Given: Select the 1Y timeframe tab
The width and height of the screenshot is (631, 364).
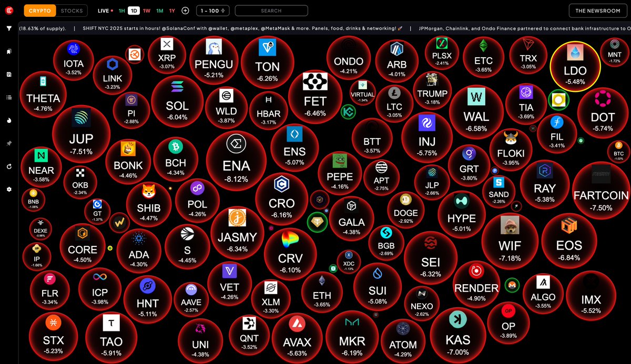Looking at the screenshot, I should (x=172, y=11).
